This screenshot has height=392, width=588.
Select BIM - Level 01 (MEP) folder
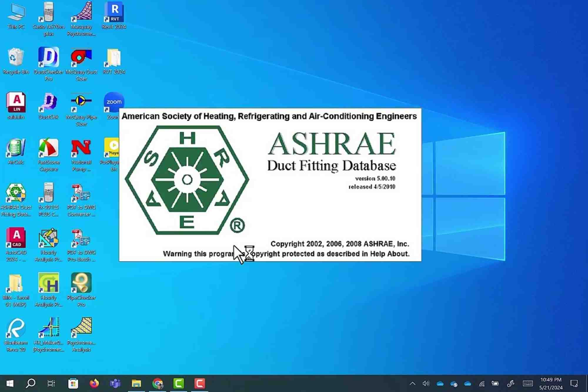coord(16,290)
